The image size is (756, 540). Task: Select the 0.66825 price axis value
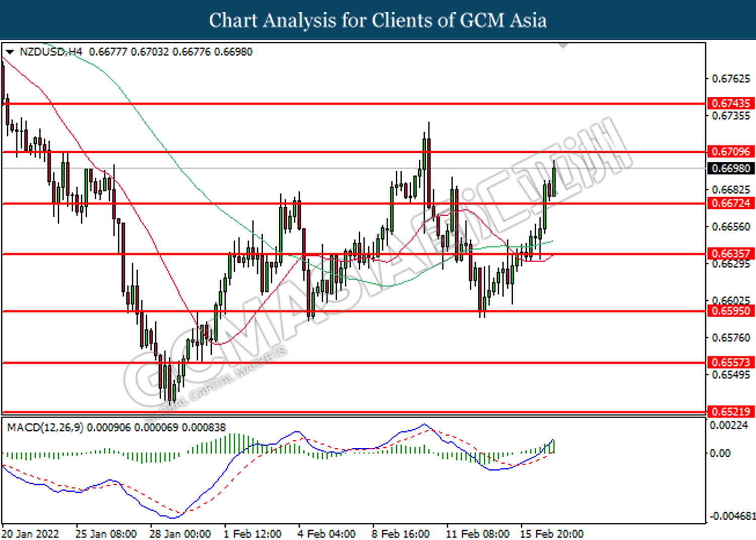[731, 190]
